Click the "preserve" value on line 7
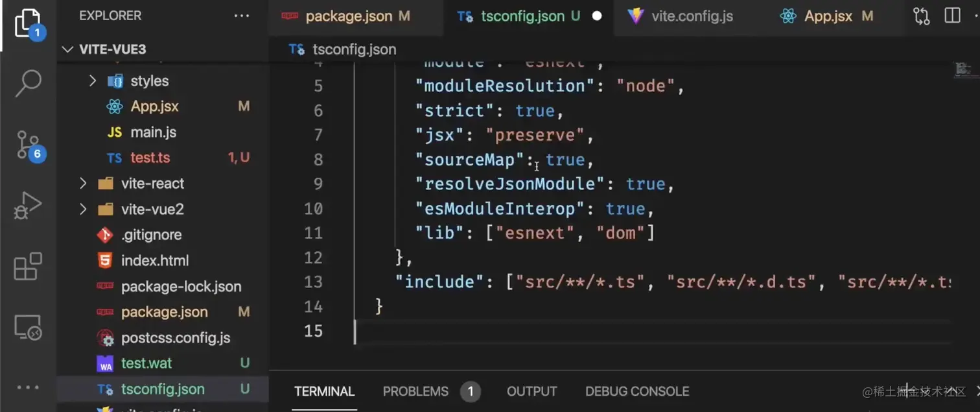Viewport: 980px width, 412px height. (x=534, y=136)
